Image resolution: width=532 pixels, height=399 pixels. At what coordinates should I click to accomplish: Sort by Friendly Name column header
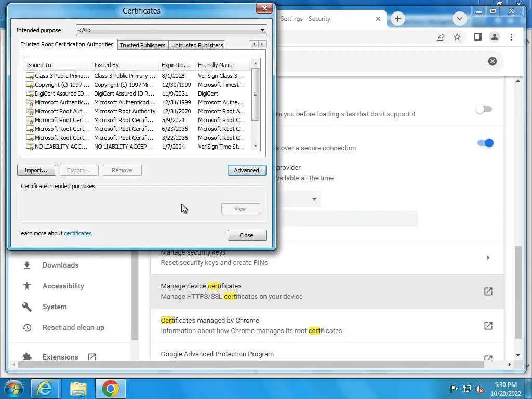coord(222,65)
